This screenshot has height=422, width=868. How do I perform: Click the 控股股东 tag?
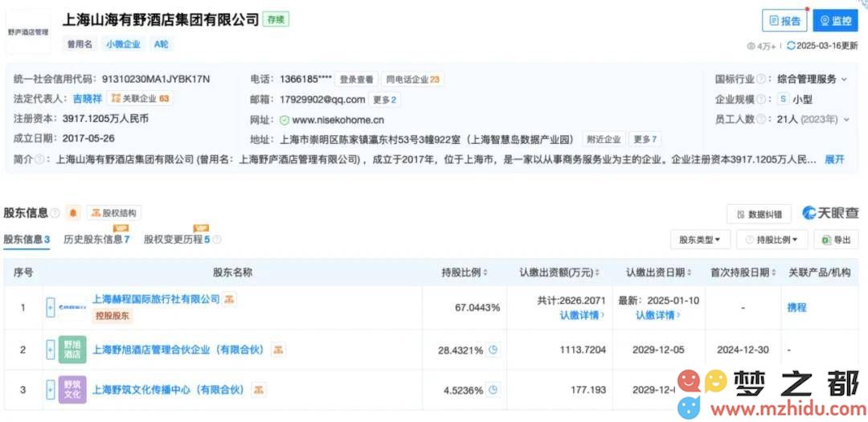pos(113,316)
